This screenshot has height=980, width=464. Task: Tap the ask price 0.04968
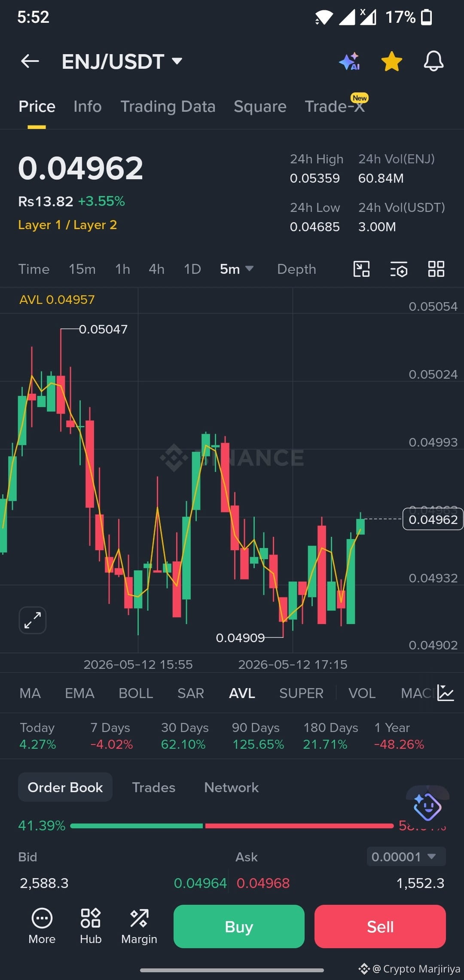tap(263, 883)
